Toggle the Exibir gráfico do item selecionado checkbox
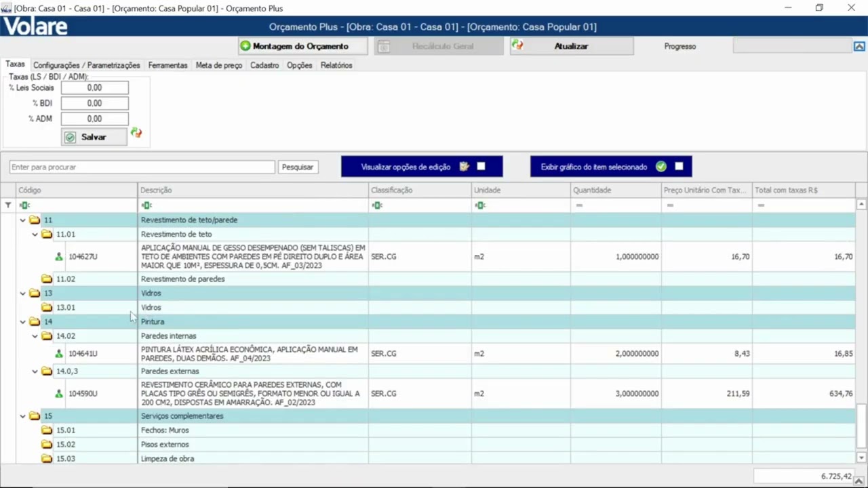This screenshot has height=488, width=868. click(x=679, y=166)
